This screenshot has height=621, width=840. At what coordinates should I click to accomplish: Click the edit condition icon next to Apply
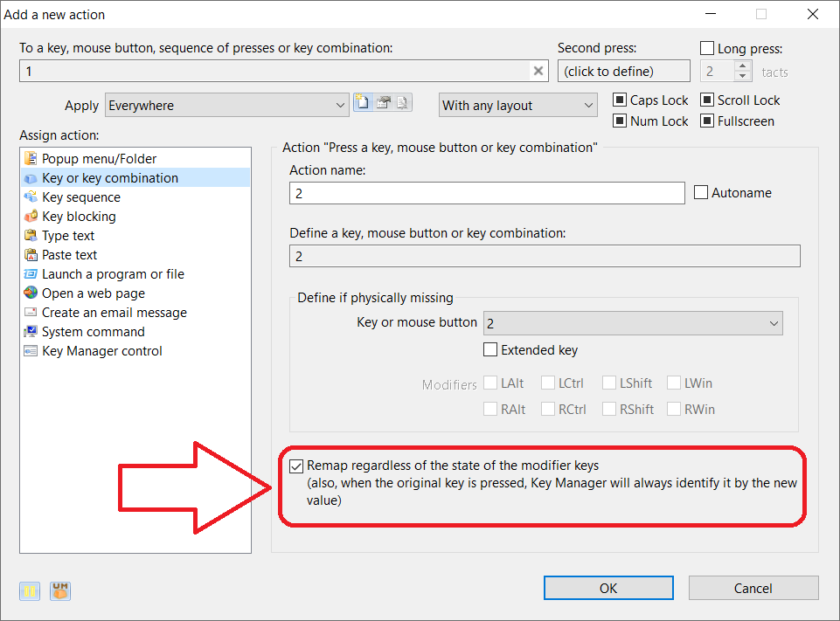tap(383, 102)
